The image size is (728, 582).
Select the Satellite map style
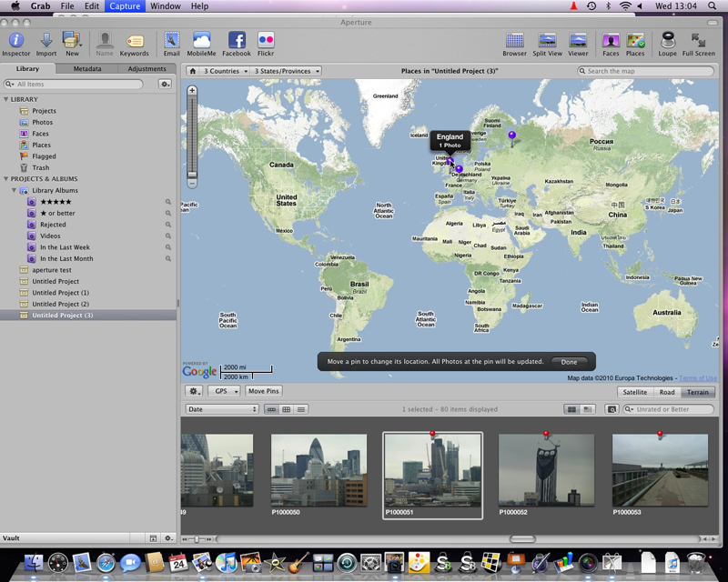(x=634, y=392)
